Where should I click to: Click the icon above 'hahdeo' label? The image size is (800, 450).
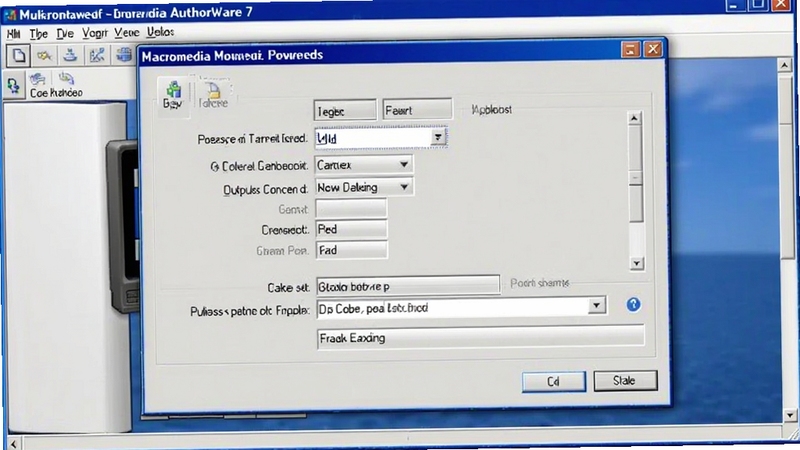pyautogui.click(x=66, y=79)
